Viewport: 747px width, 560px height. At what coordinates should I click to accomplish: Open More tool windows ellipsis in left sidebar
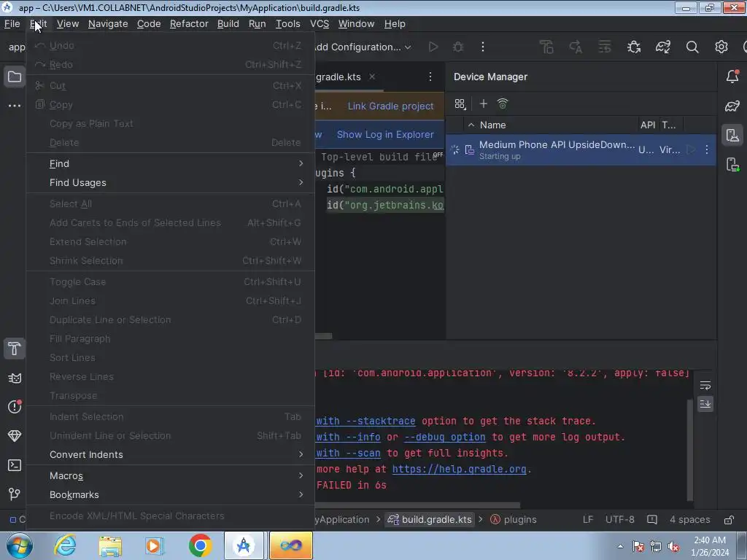click(15, 105)
